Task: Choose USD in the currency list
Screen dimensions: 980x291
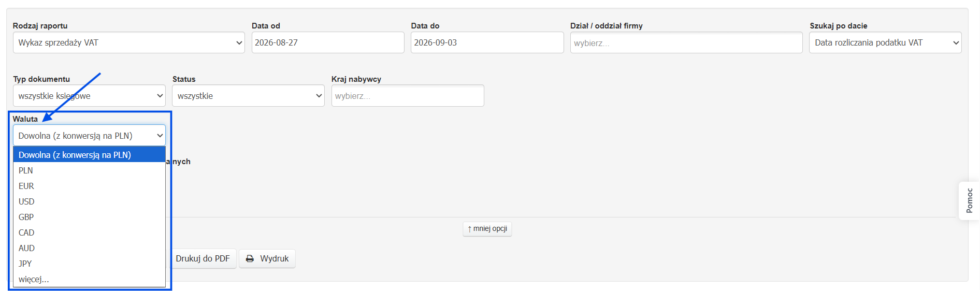Action: click(x=89, y=201)
